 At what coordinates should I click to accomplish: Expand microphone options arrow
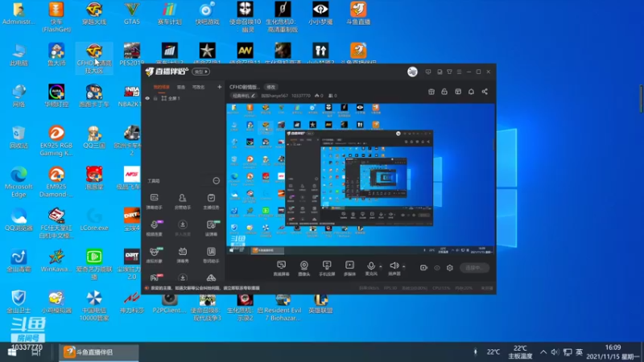click(380, 266)
